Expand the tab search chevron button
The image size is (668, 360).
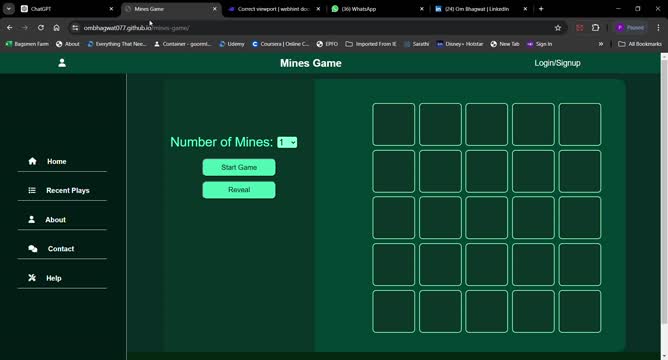coord(9,9)
